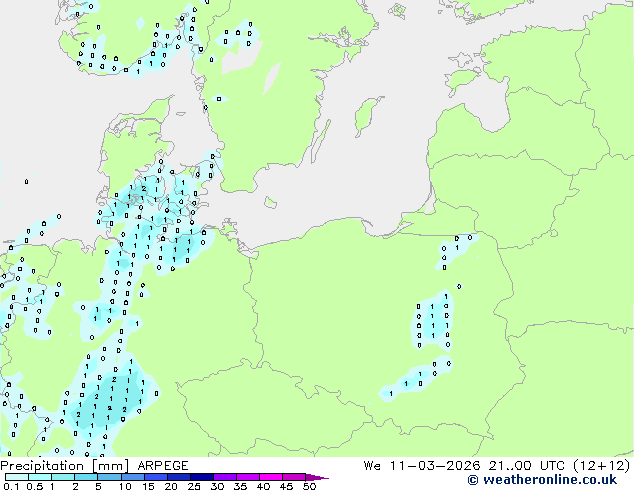634x490 pixels.
Task: Click the 45–50 mm legend swatch
Action: [294, 477]
